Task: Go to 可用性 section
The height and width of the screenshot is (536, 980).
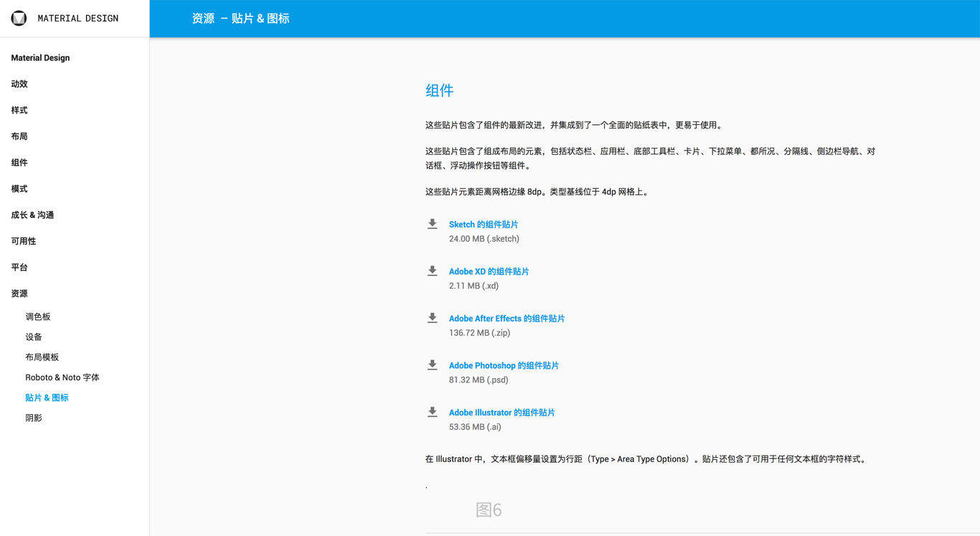Action: tap(24, 241)
